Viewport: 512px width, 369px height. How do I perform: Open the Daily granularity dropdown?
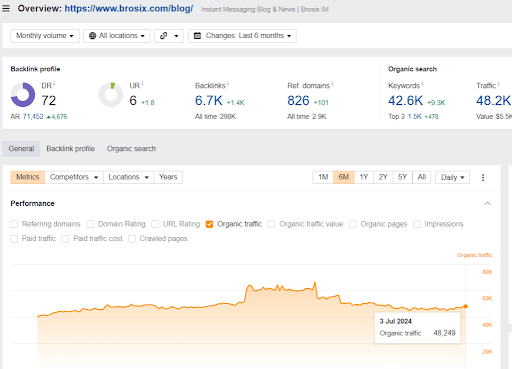(x=452, y=177)
